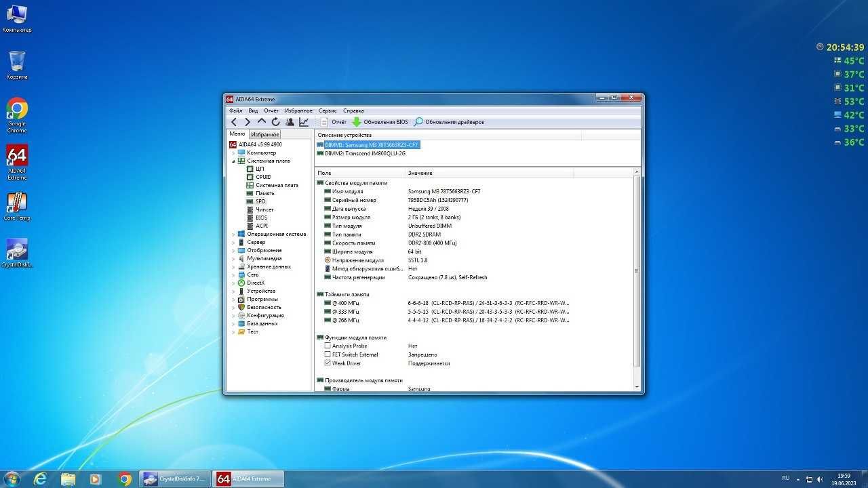Select AIDA64 v5.99.4900 root tree item

[255, 144]
